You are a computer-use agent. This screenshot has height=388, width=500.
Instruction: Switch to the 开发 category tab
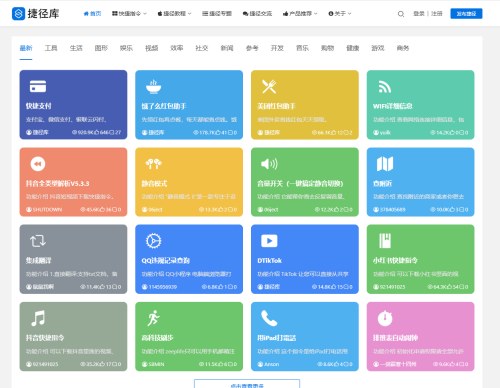[x=277, y=48]
